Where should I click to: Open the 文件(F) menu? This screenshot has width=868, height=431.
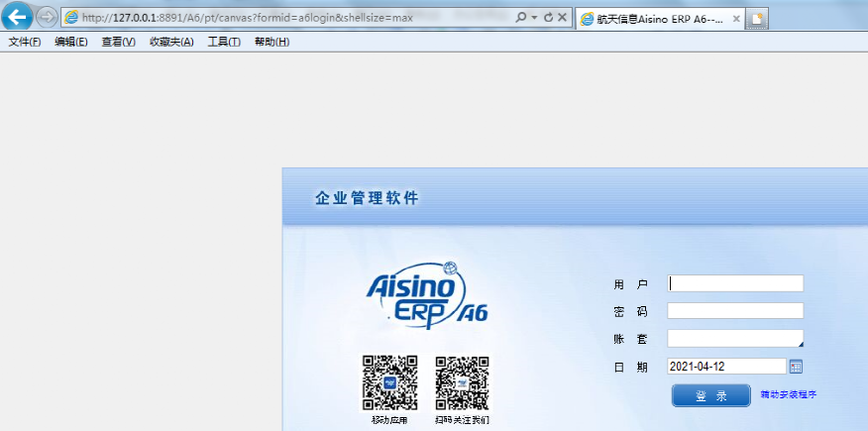(25, 42)
